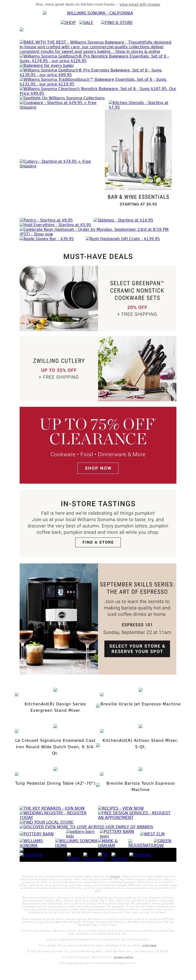
Task: Open the View email with images link
Action: click(140, 5)
